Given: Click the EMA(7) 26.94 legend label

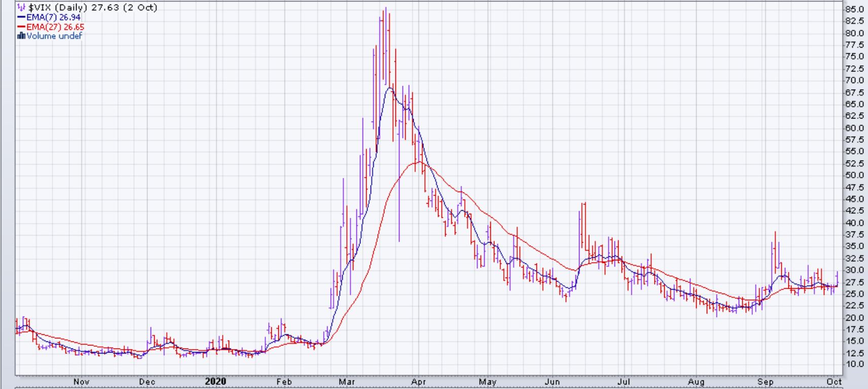Looking at the screenshot, I should tap(53, 17).
